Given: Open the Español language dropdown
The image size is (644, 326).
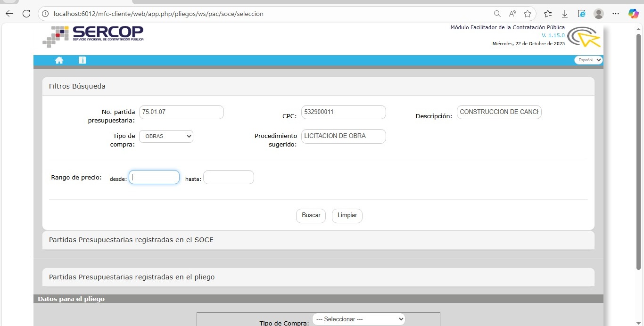Looking at the screenshot, I should pyautogui.click(x=588, y=60).
